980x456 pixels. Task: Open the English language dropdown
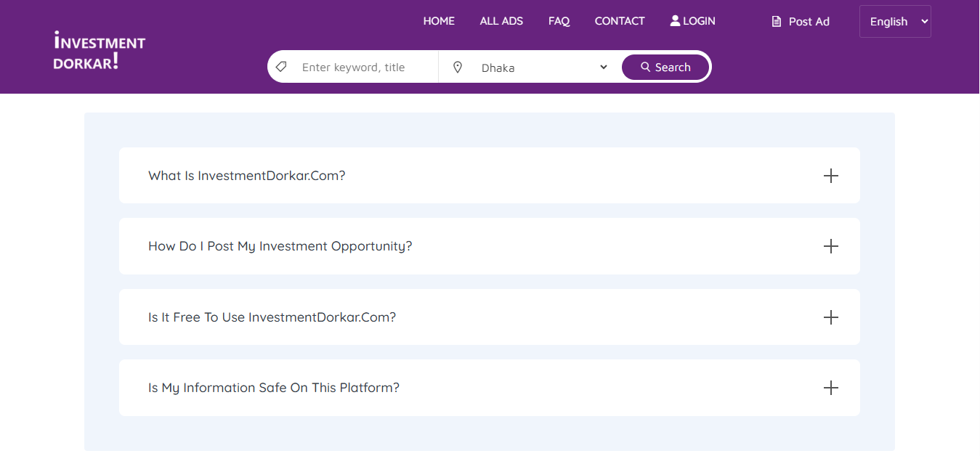(x=894, y=22)
